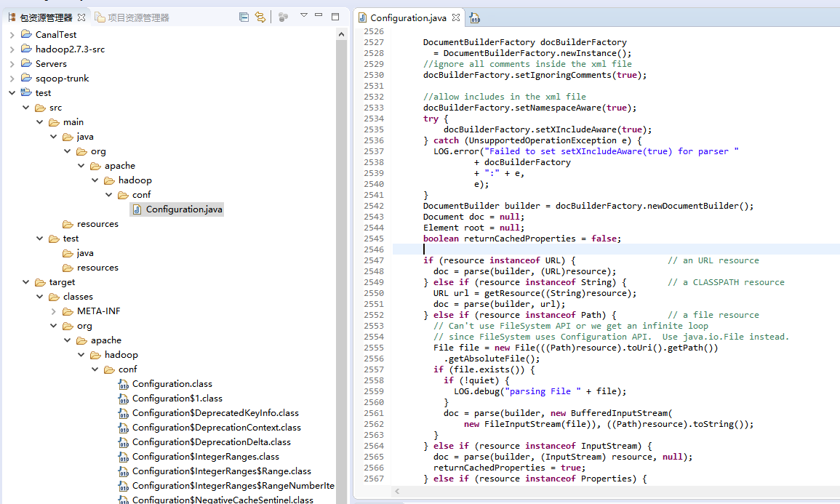The width and height of the screenshot is (840, 504).
Task: Click the Configuration$DeprecationDelta.class file icon
Action: pyautogui.click(x=124, y=441)
